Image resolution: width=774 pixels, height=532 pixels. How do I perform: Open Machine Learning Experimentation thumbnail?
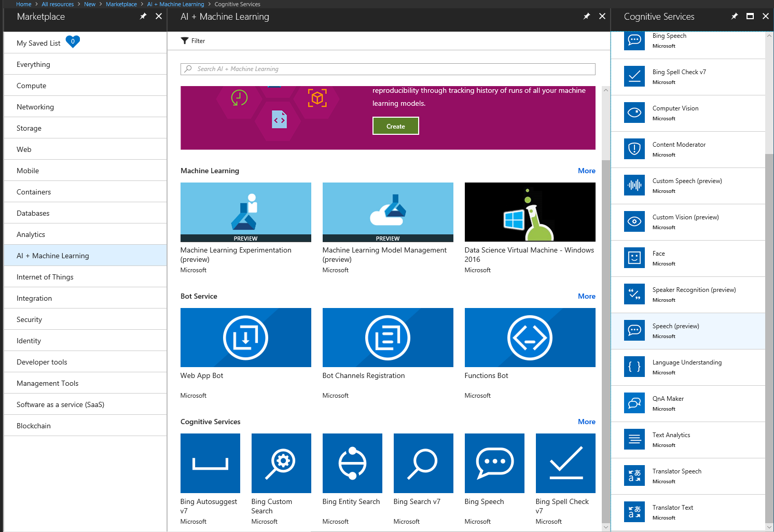(x=246, y=212)
